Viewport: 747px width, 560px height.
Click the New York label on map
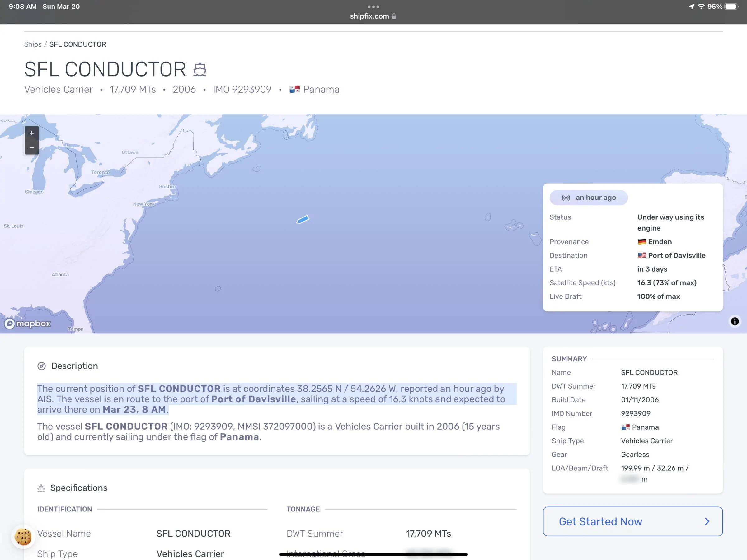(143, 204)
